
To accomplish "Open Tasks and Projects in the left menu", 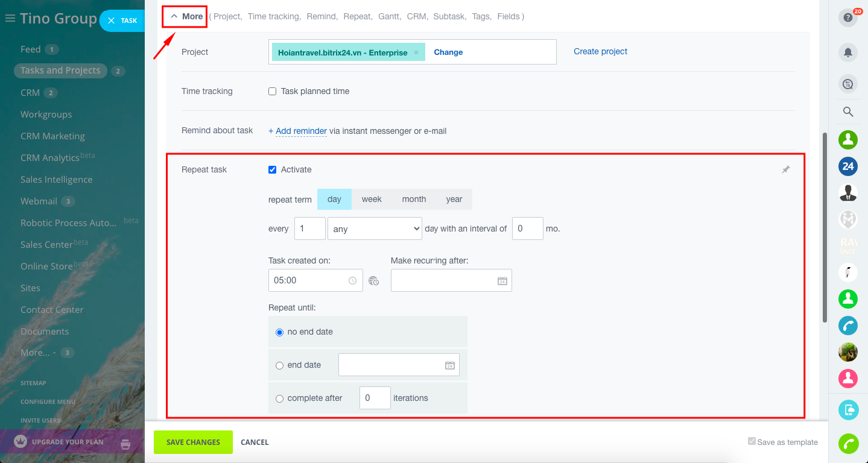I will click(x=60, y=71).
